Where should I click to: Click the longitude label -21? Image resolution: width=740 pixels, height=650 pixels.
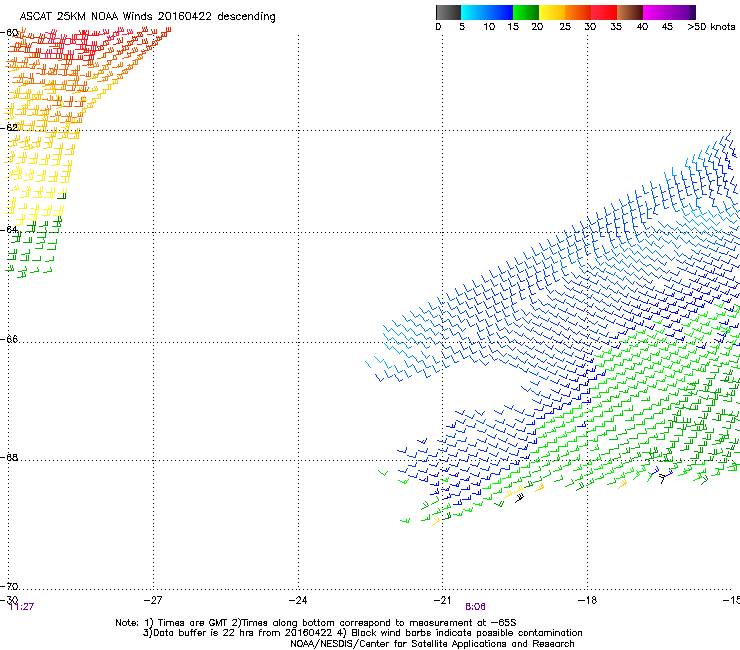click(x=442, y=600)
